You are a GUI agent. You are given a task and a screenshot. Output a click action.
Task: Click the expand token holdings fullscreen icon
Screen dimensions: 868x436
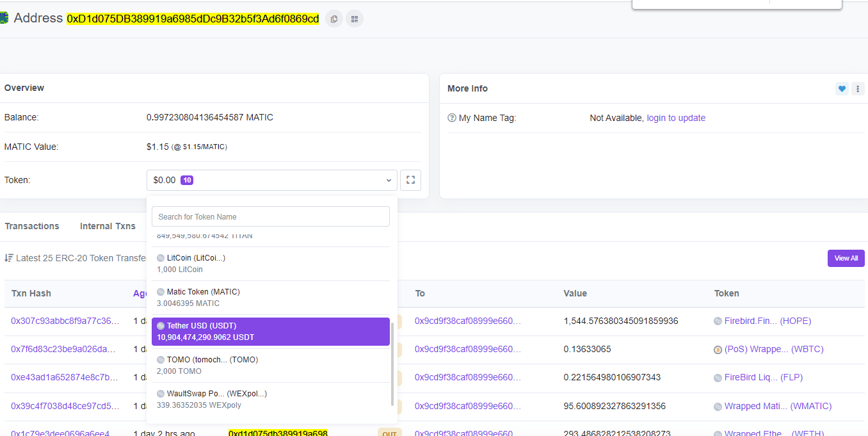(x=410, y=180)
